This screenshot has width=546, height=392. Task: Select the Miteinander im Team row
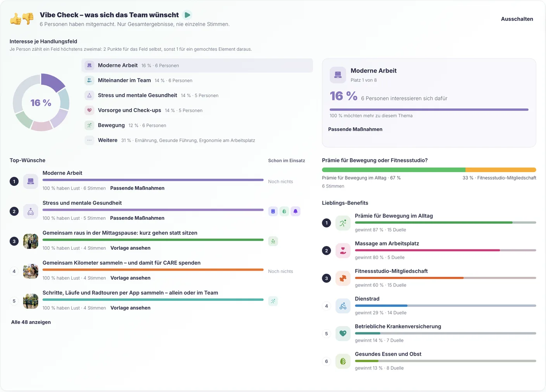point(197,80)
